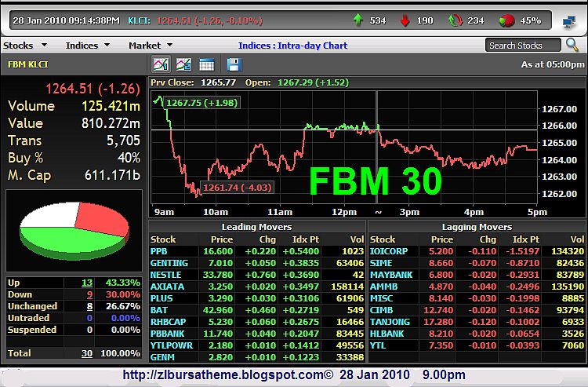Viewport: 588px width, 387px height.
Task: Click PPB price 16.600 cell
Action: [218, 251]
